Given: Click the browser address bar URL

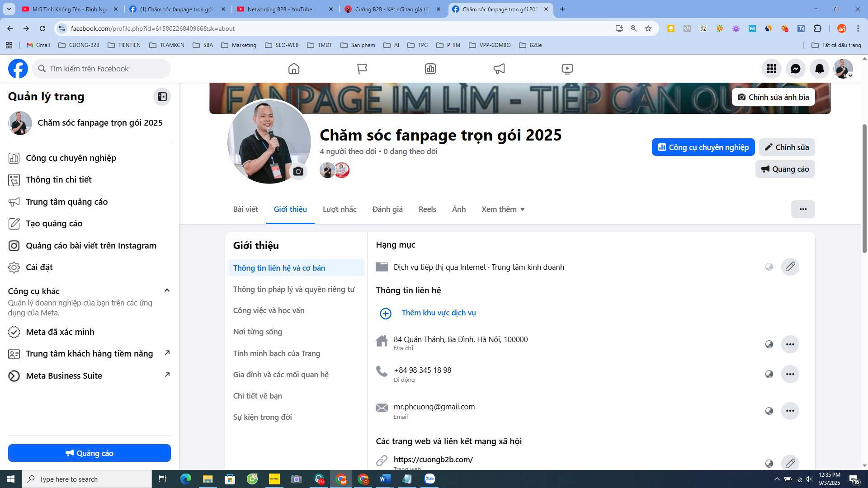Looking at the screenshot, I should click(153, 28).
